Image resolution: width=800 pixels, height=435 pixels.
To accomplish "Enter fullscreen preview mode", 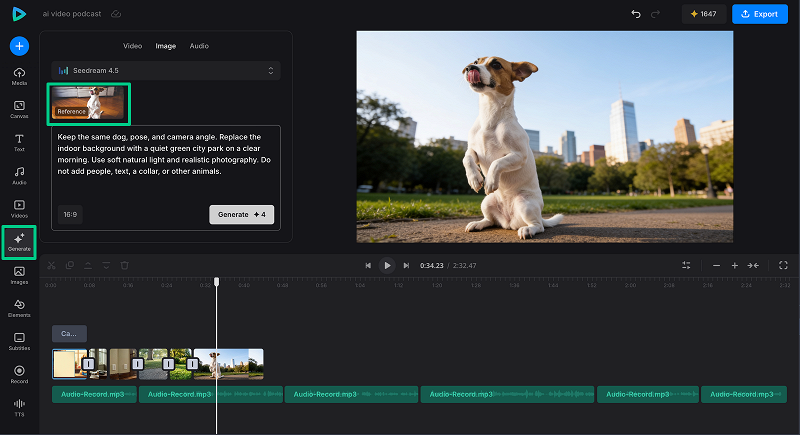I will point(783,265).
